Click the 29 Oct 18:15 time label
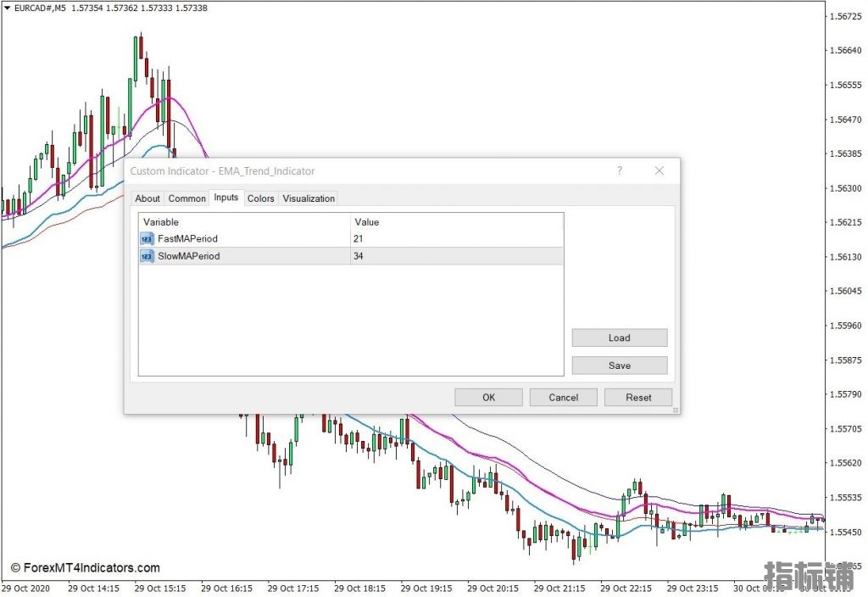 359,589
